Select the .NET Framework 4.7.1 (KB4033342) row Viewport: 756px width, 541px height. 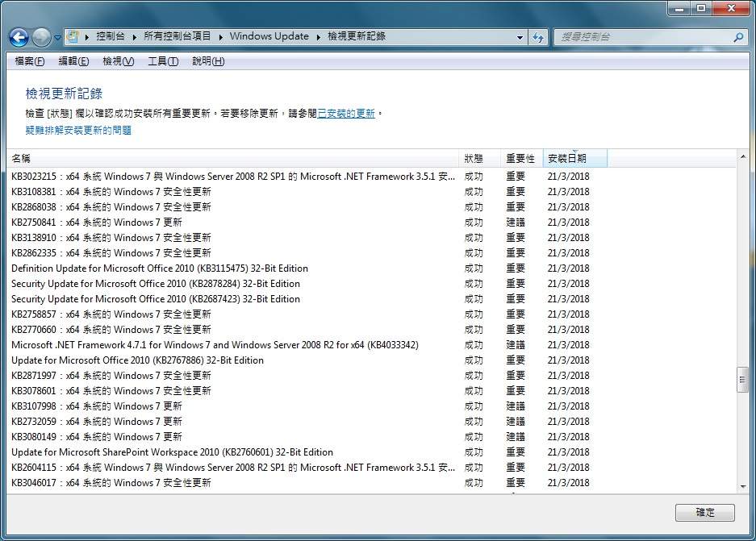click(371, 345)
